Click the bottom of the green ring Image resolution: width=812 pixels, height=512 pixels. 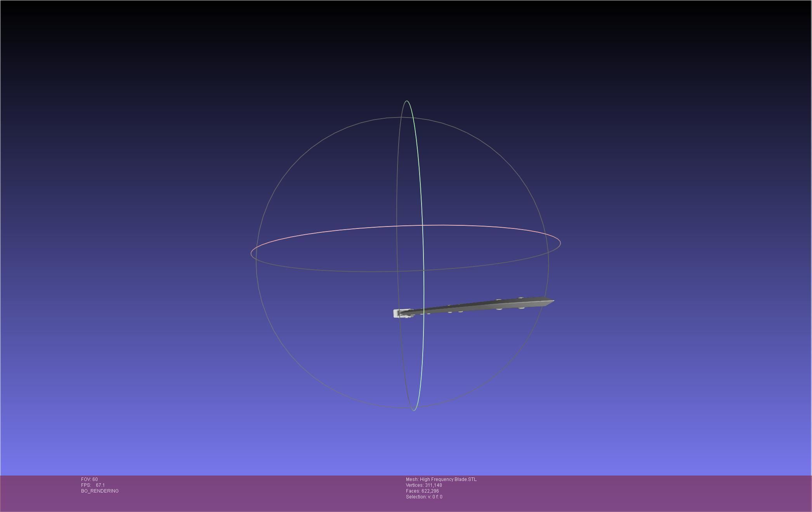(414, 410)
